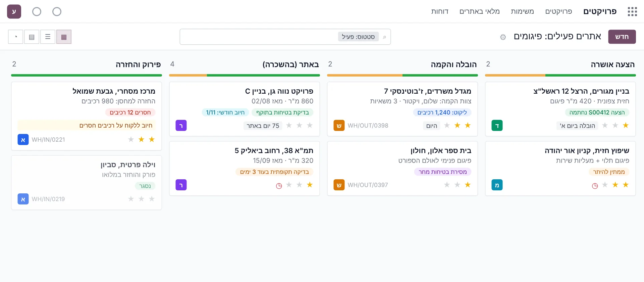
Task: Open the מלאי באתרים menu
Action: coord(479,11)
